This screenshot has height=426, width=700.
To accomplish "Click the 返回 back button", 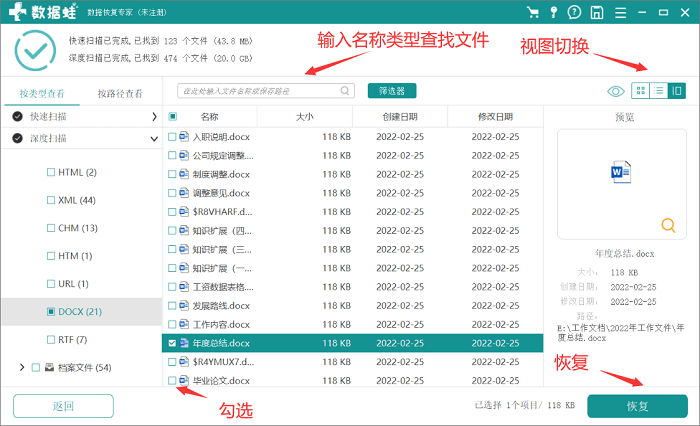I will (x=63, y=406).
